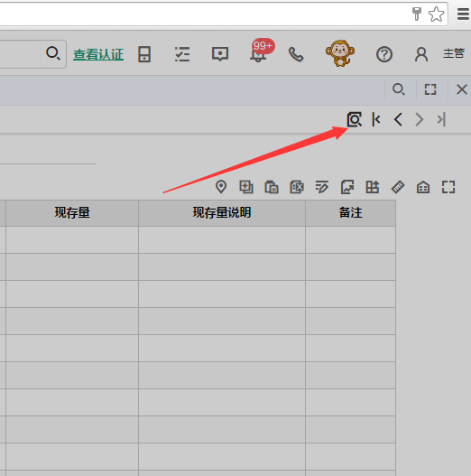Image resolution: width=471 pixels, height=476 pixels.
Task: Click the ruler icon above the table
Action: [398, 187]
